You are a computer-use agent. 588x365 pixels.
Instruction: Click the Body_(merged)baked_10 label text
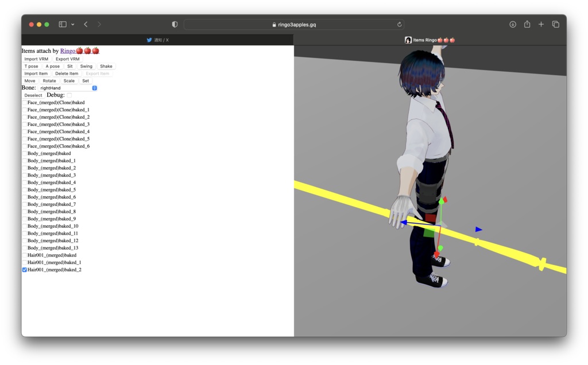[53, 226]
